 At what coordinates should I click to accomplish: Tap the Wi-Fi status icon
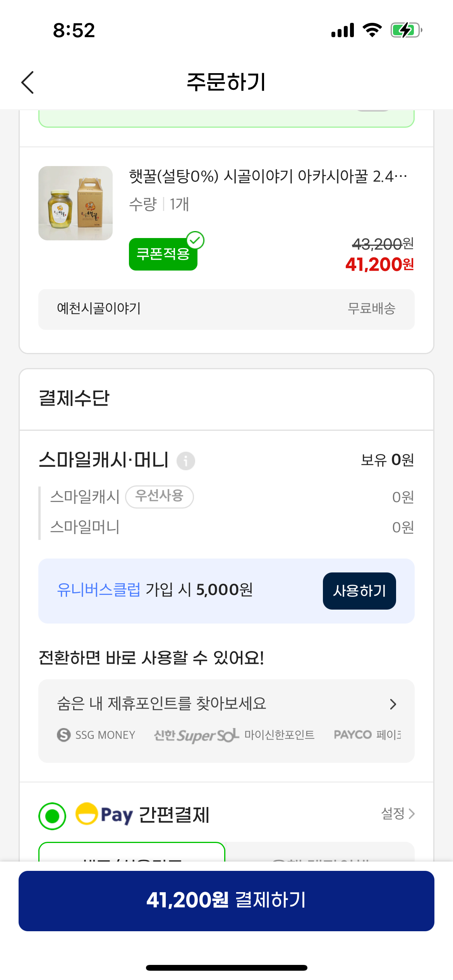[372, 30]
